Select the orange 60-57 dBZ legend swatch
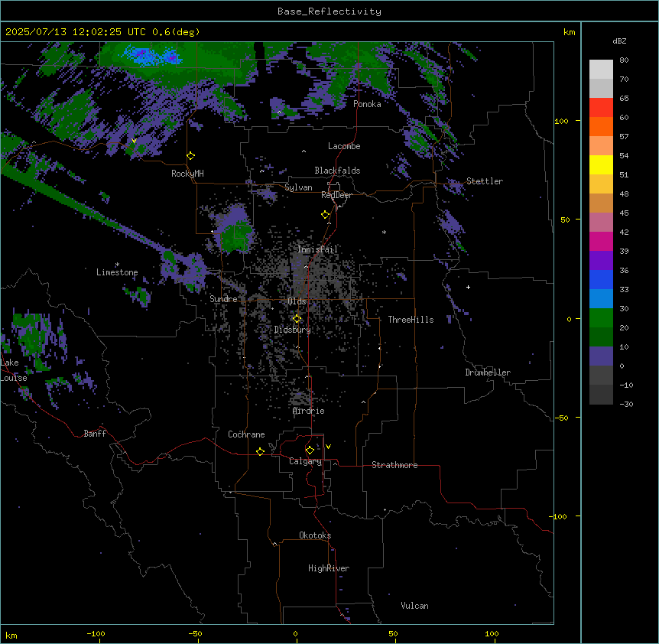 coord(601,126)
